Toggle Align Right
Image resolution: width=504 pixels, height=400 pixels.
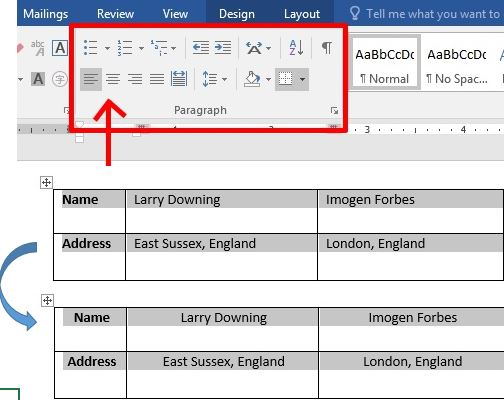pos(135,79)
